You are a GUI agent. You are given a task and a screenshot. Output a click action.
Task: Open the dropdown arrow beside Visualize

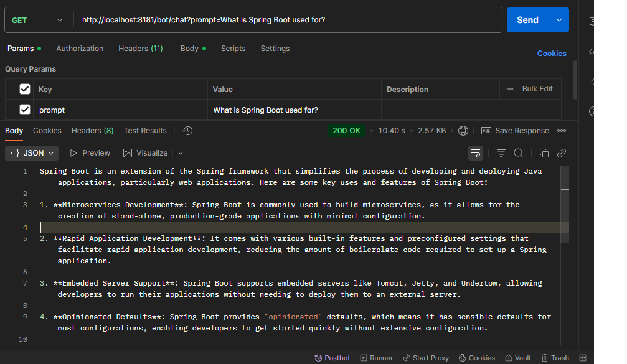click(181, 153)
